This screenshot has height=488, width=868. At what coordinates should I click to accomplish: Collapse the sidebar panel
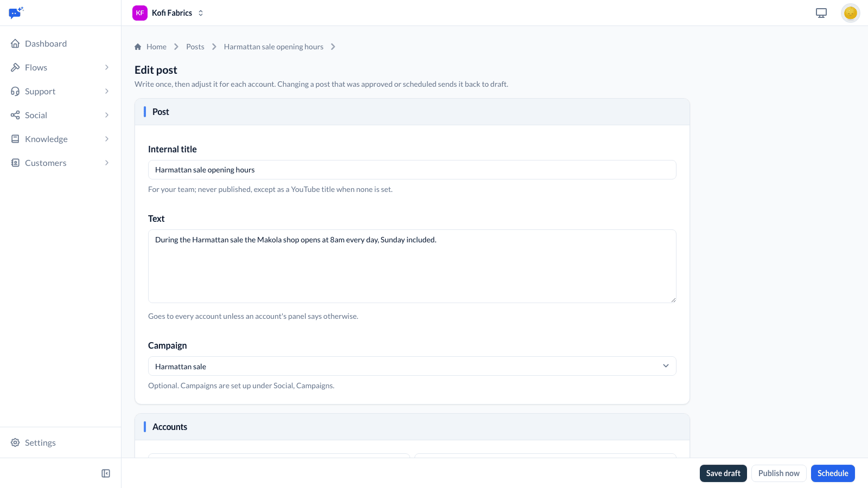click(x=106, y=473)
